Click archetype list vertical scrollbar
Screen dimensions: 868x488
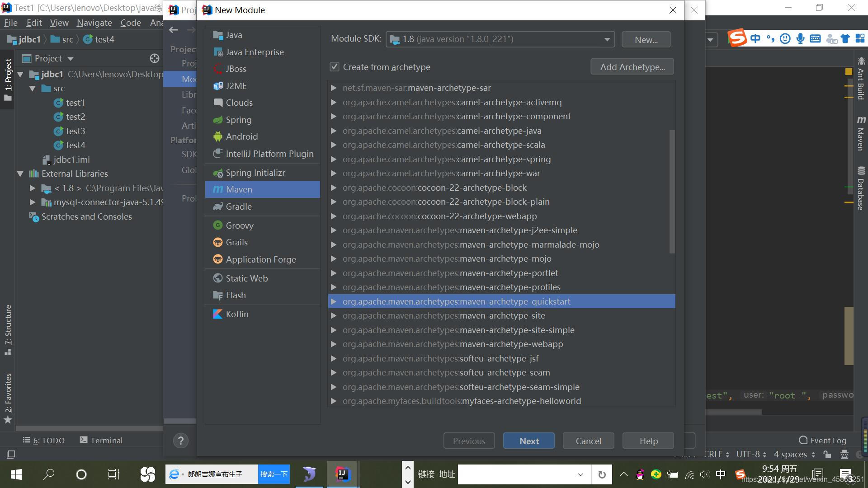pyautogui.click(x=672, y=192)
